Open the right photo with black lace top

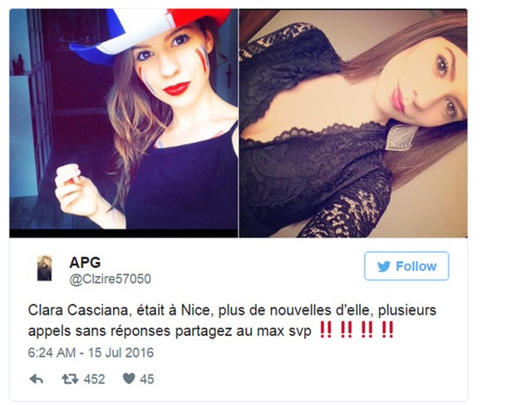tap(353, 123)
